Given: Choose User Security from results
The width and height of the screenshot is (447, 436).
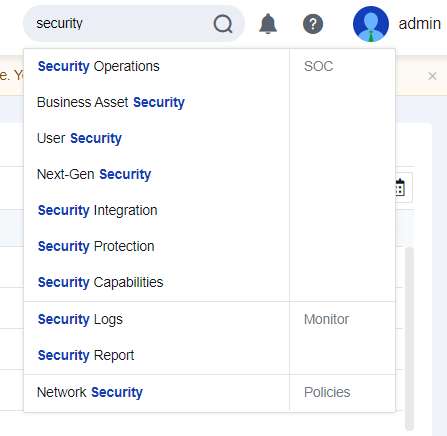Looking at the screenshot, I should tap(79, 138).
